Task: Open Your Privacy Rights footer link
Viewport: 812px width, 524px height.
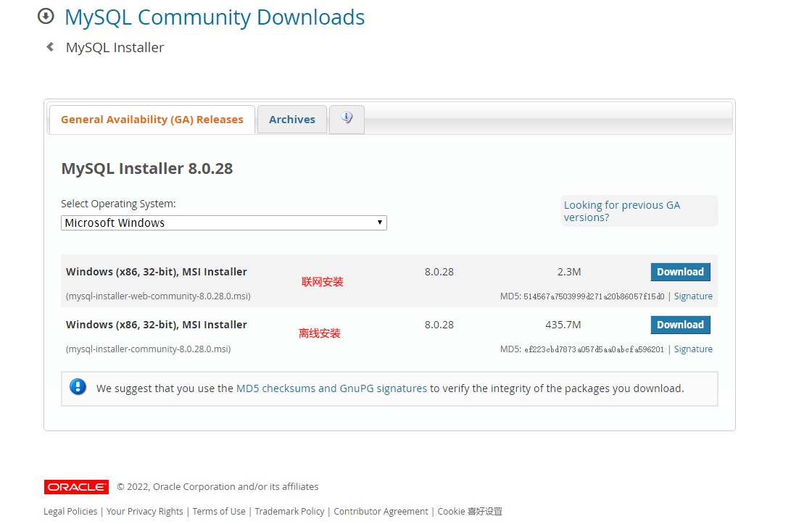Action: click(x=144, y=512)
